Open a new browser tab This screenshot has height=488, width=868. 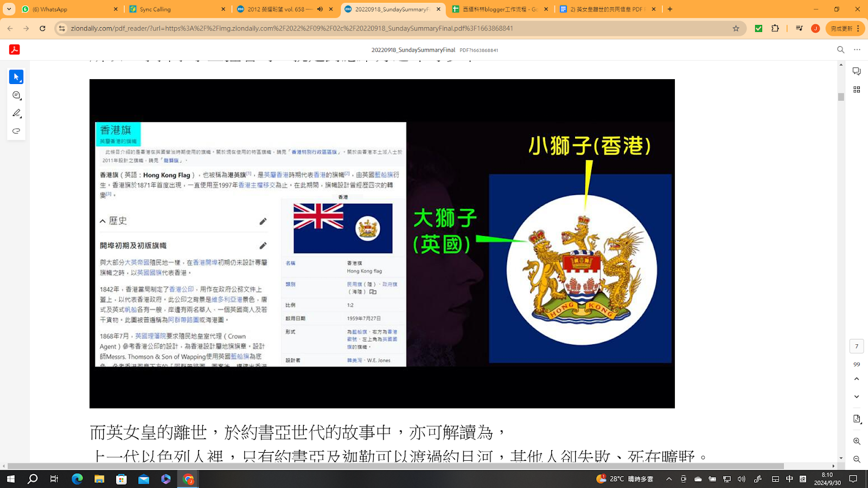(670, 9)
